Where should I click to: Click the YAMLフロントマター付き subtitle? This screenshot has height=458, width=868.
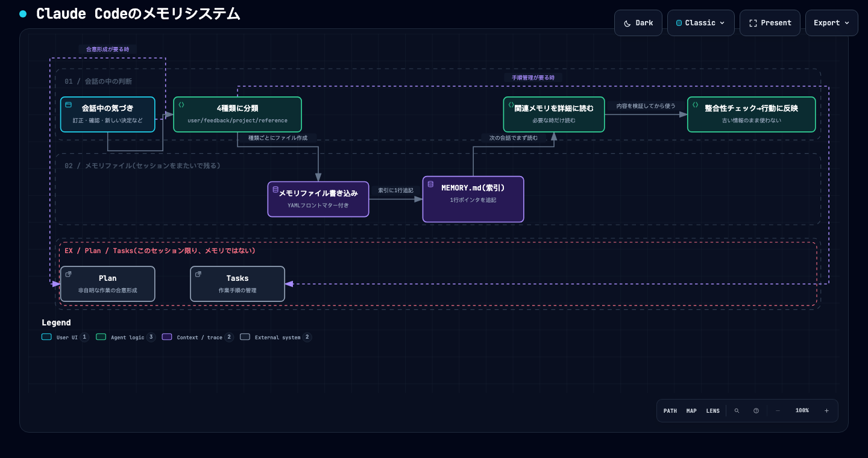[318, 205]
